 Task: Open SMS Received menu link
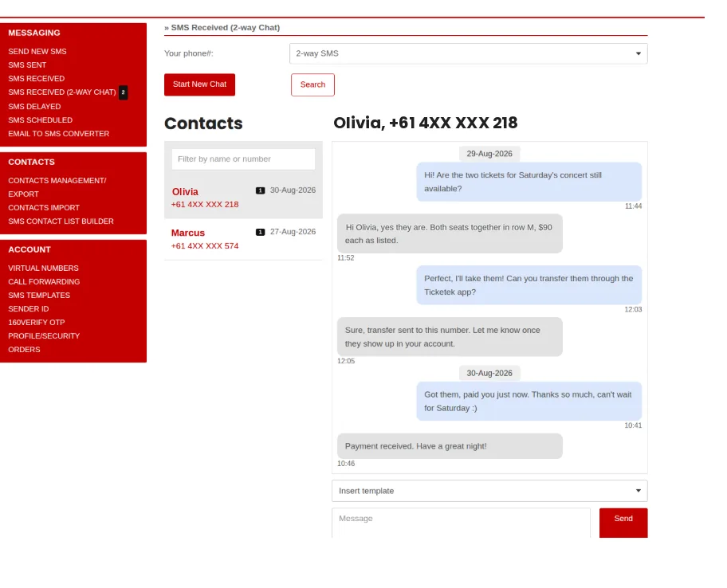pos(36,78)
